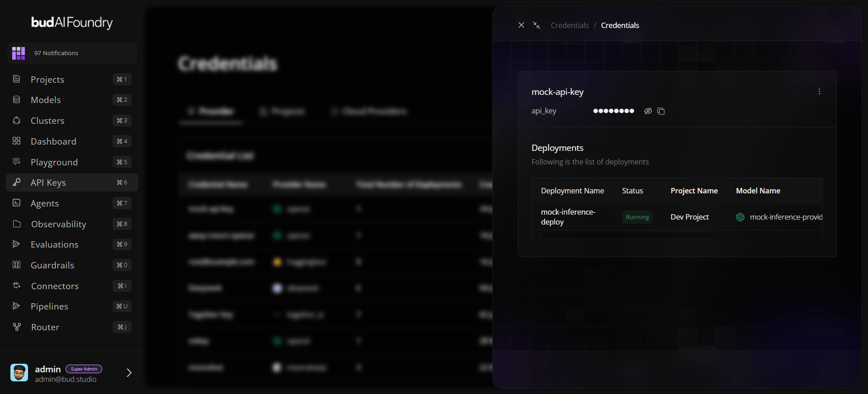Click the mock-api-key title
Viewport: 868px width, 394px height.
[557, 92]
